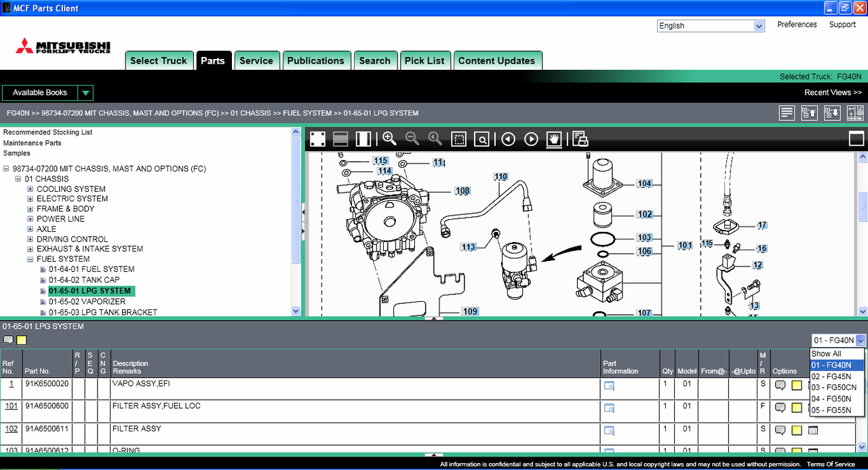Select the marquee zoom rectangle tool
868x470 pixels.
tap(459, 139)
